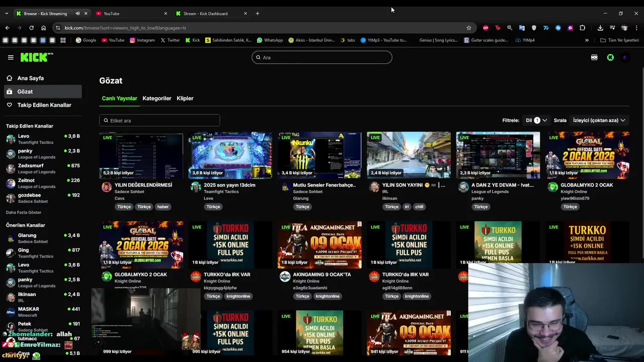Open Ana Sayfa home icon in sidebar
The image size is (644, 362).
(10, 78)
